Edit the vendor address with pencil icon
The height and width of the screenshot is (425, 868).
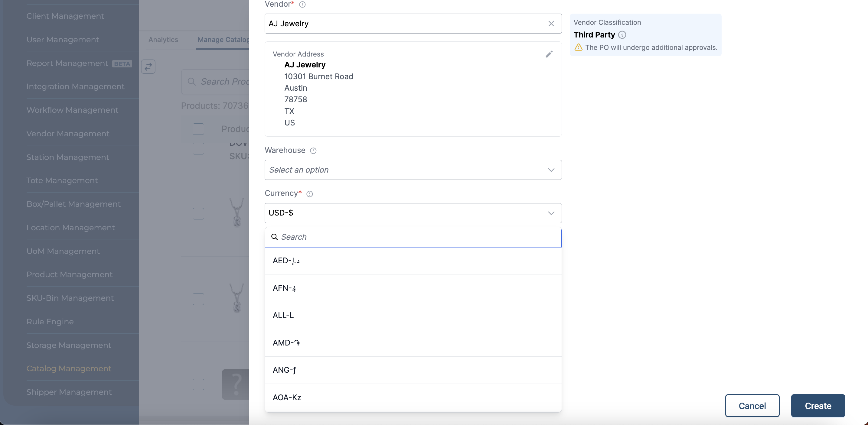[x=549, y=54]
